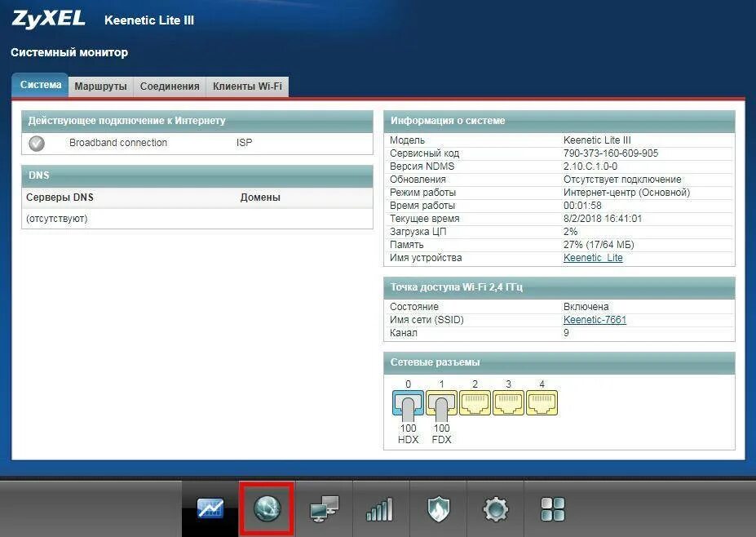
Task: Click CPU load value 2%
Action: [x=570, y=231]
